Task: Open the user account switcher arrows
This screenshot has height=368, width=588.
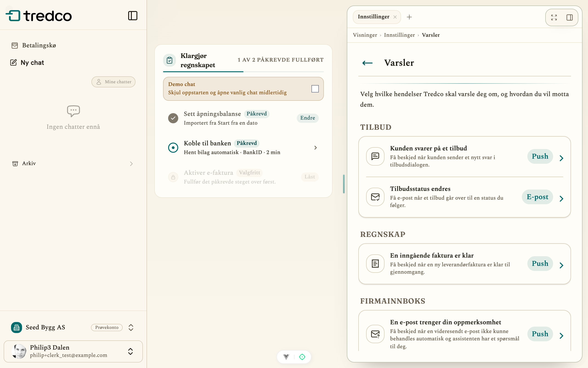Action: click(x=130, y=351)
